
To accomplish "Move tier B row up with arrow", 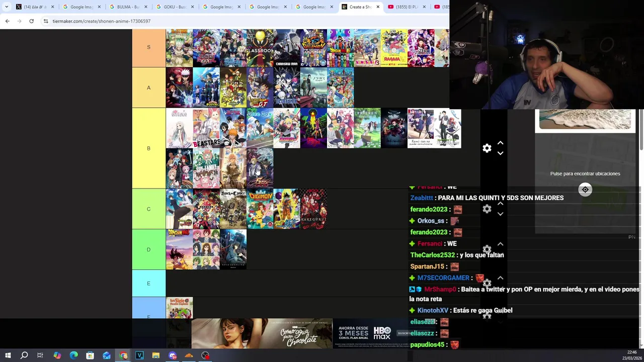I will coord(500,143).
